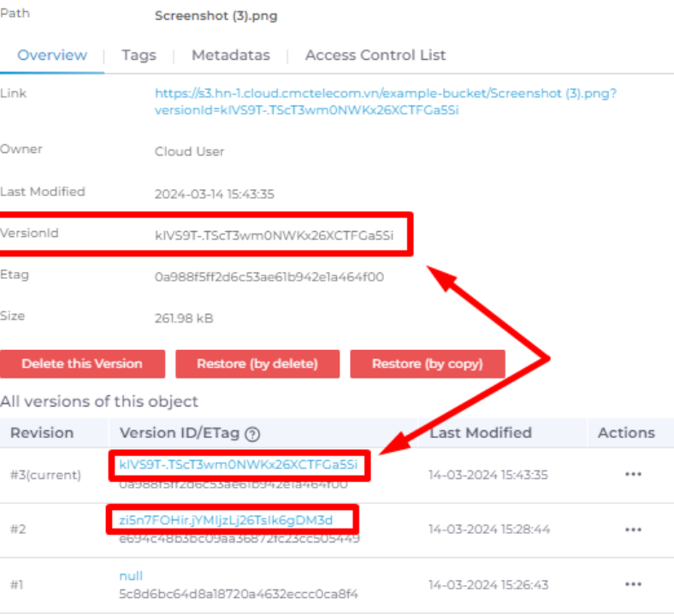Click the Last Modified column header
This screenshot has width=674, height=616.
click(481, 433)
